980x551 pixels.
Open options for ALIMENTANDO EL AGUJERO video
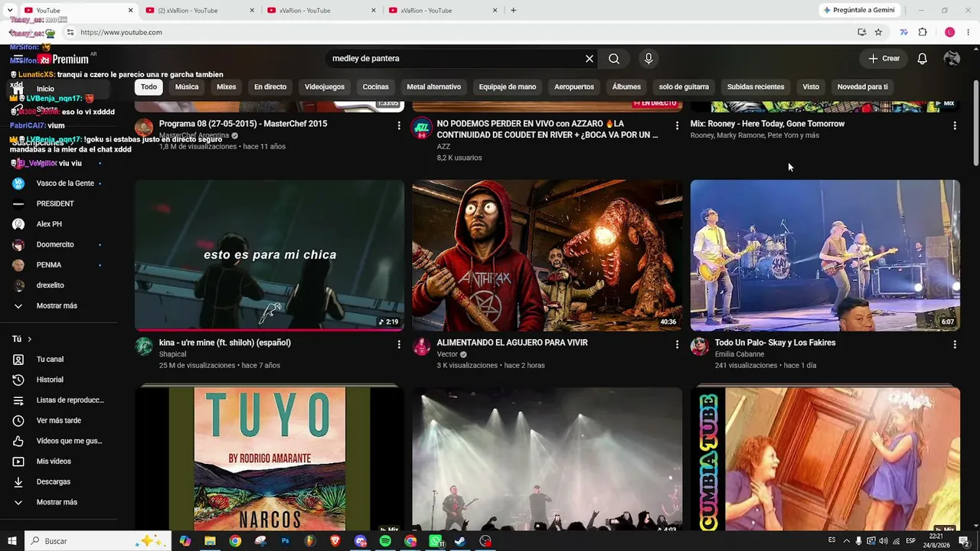(x=677, y=344)
